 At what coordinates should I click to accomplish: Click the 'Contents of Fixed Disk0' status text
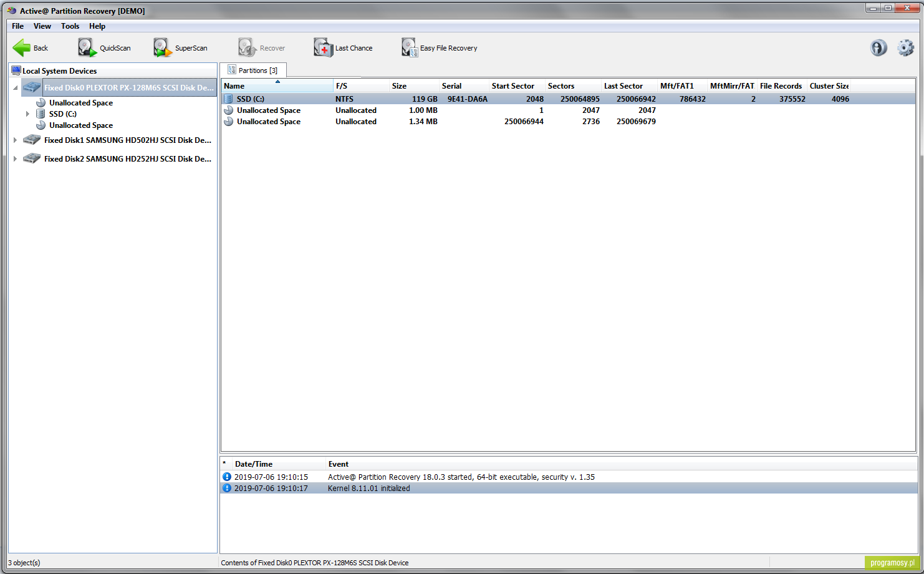[x=315, y=562]
